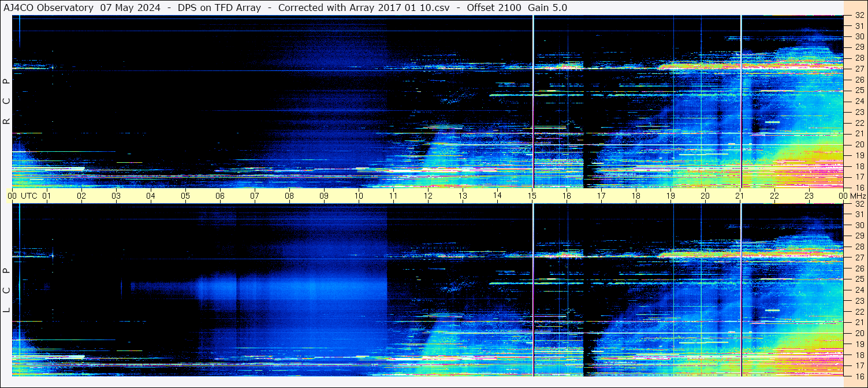Click the 19 hour tick label on time axis
The width and height of the screenshot is (868, 388).
click(670, 196)
